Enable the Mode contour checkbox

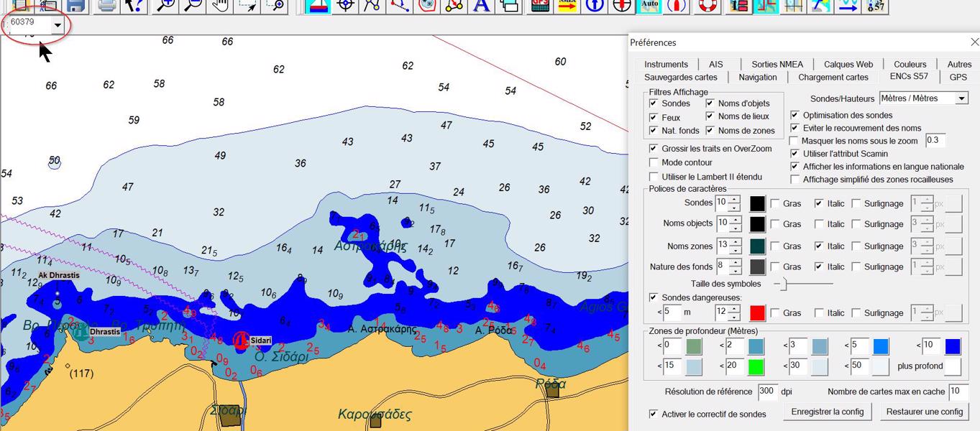654,162
